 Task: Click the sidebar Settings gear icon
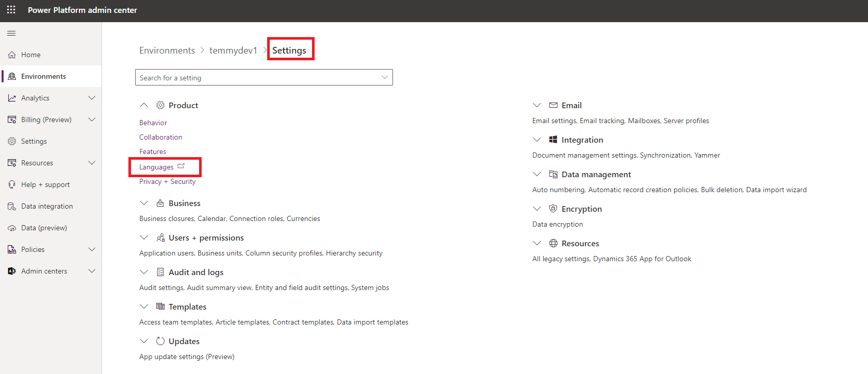12,141
